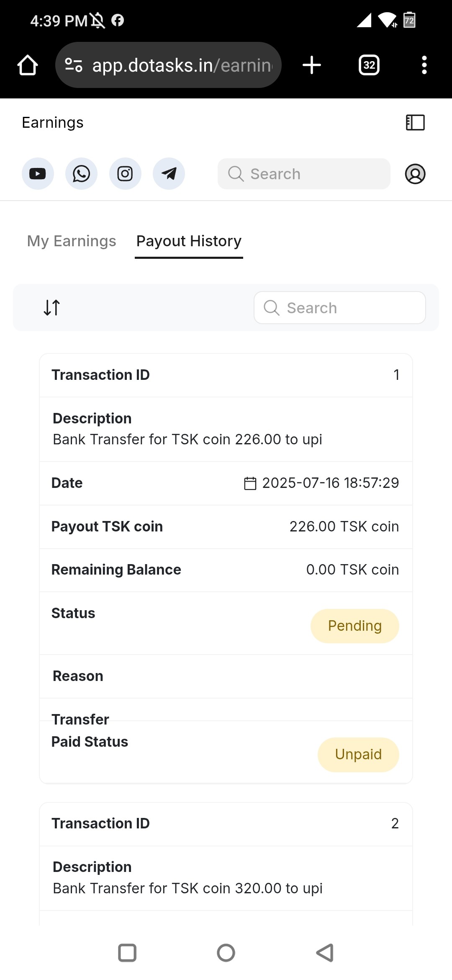This screenshot has height=980, width=452.
Task: Open the Instagram icon link
Action: click(125, 174)
